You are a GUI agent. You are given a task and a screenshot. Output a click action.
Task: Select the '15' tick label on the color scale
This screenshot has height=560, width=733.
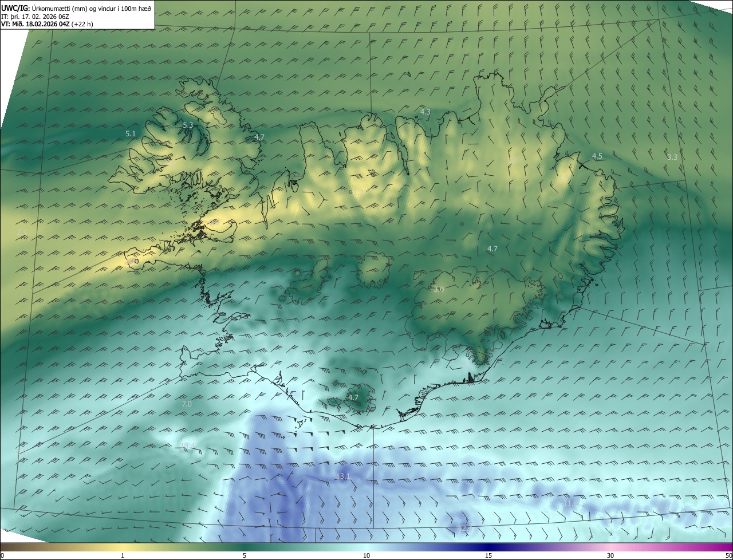(488, 555)
